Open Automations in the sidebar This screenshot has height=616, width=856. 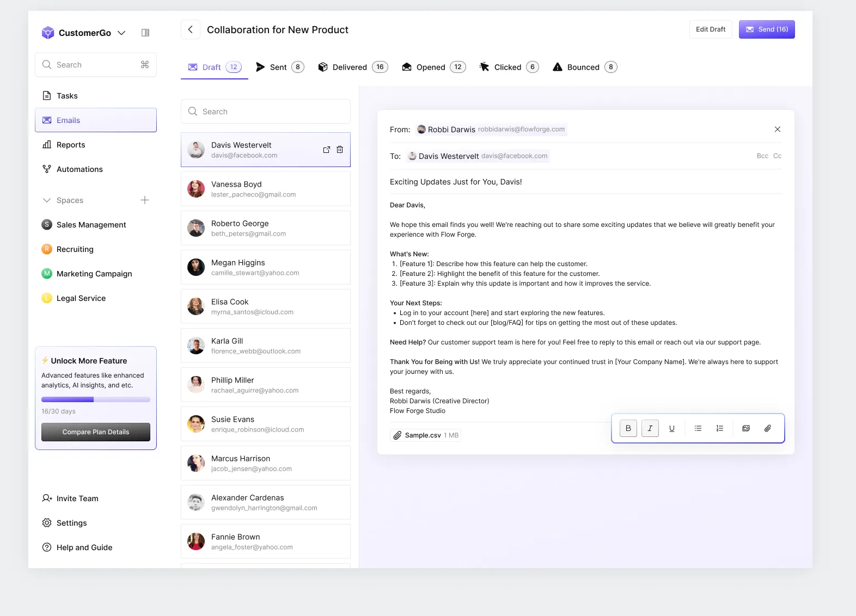pos(96,169)
